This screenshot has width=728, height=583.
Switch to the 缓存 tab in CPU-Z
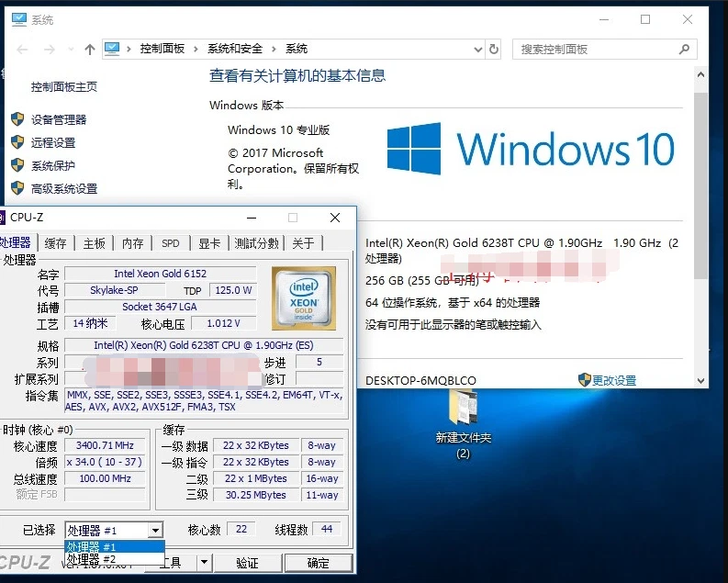pos(56,243)
